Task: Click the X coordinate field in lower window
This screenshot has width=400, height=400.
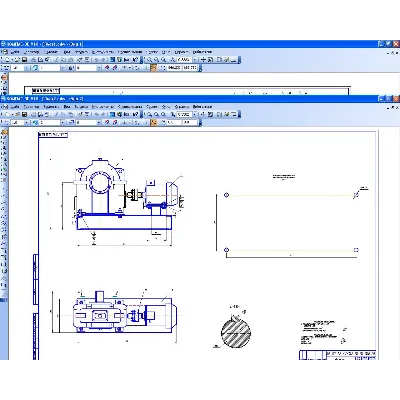Action: tap(173, 122)
